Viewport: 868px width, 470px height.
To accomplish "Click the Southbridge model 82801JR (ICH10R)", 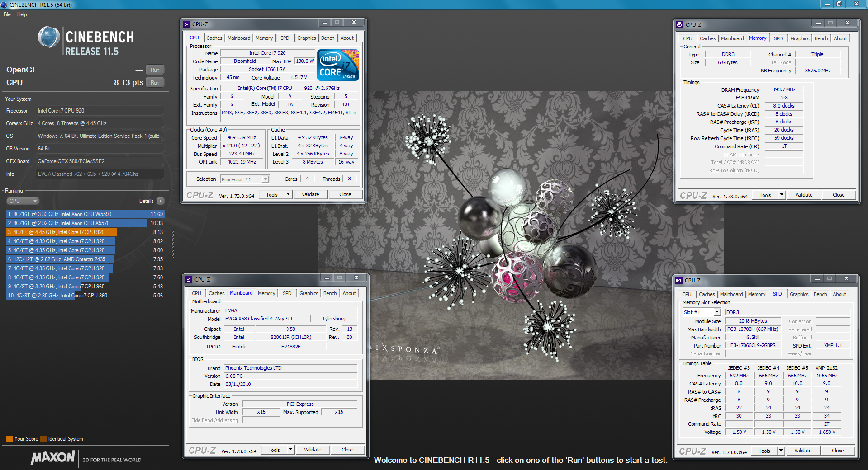I will [291, 337].
